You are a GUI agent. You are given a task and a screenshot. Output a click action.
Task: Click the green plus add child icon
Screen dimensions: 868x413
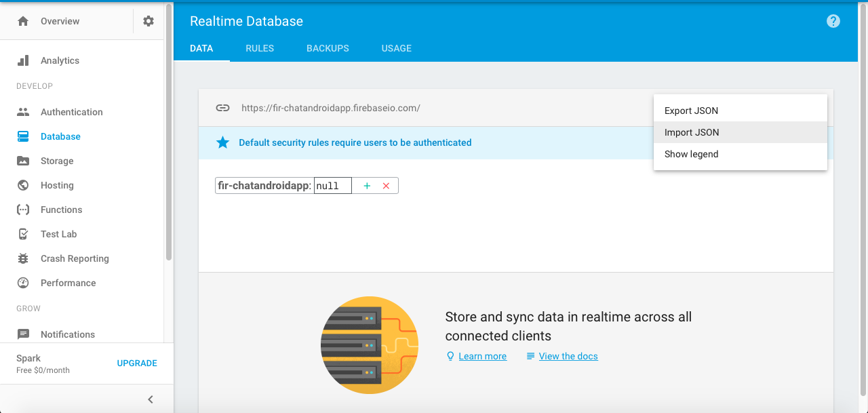pos(367,186)
